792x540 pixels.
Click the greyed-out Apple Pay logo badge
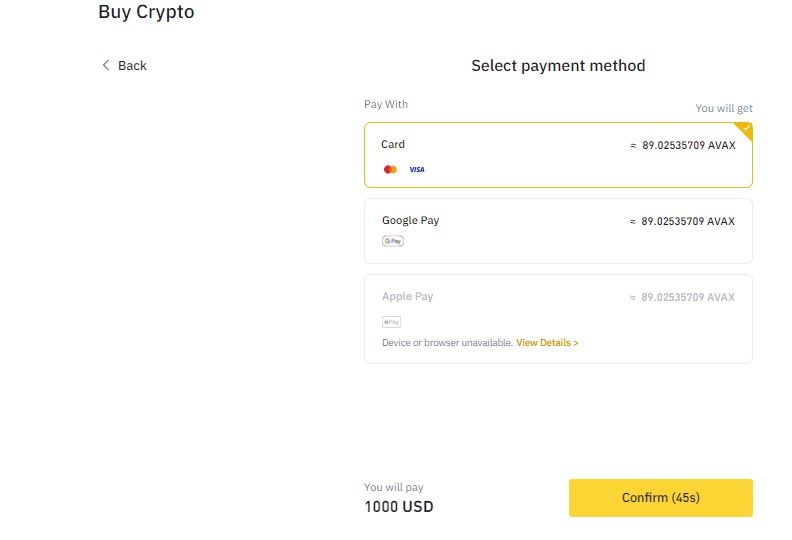point(392,322)
